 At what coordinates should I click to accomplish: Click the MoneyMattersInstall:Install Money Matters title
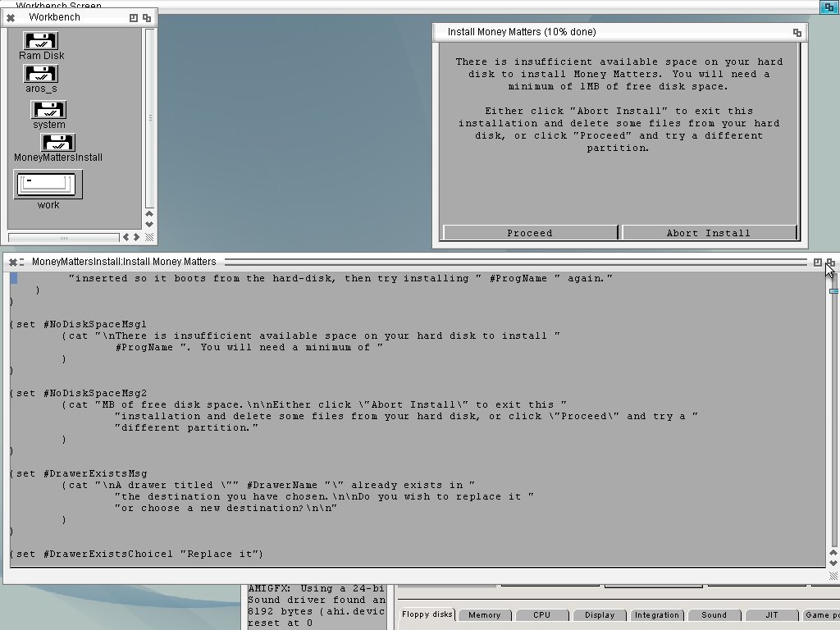(125, 262)
